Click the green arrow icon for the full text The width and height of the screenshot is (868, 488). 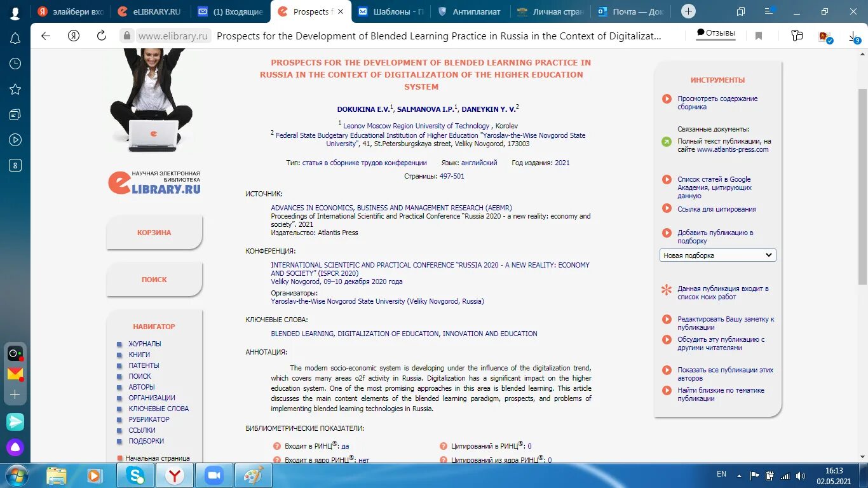coord(667,142)
